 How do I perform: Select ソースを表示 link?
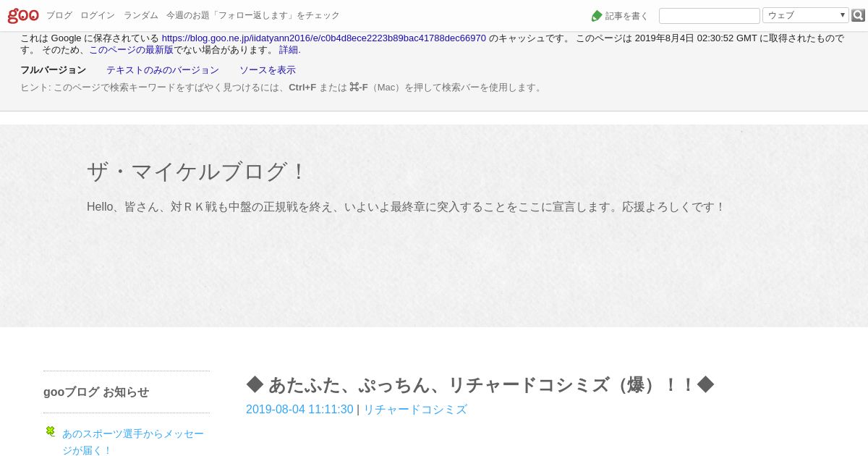coord(268,70)
